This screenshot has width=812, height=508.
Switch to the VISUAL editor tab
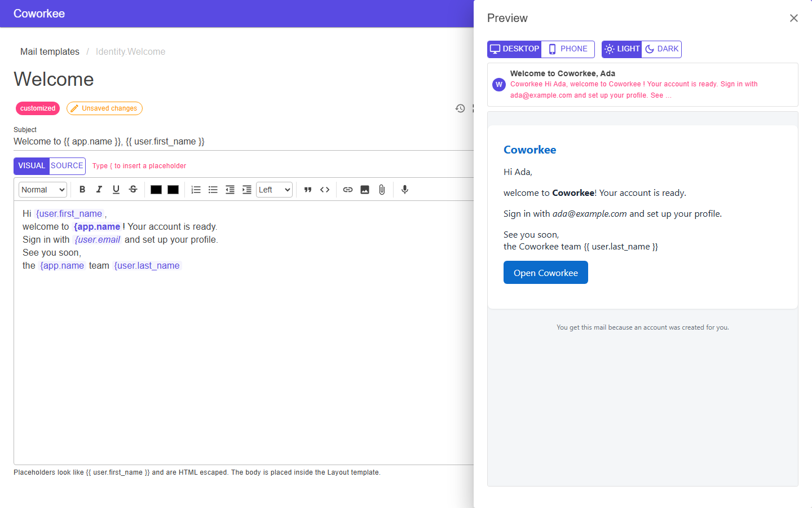tap(32, 166)
